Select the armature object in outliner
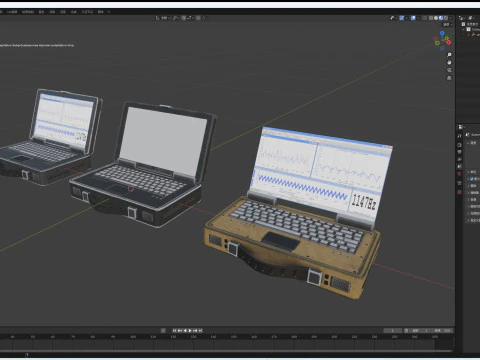 [x=475, y=35]
